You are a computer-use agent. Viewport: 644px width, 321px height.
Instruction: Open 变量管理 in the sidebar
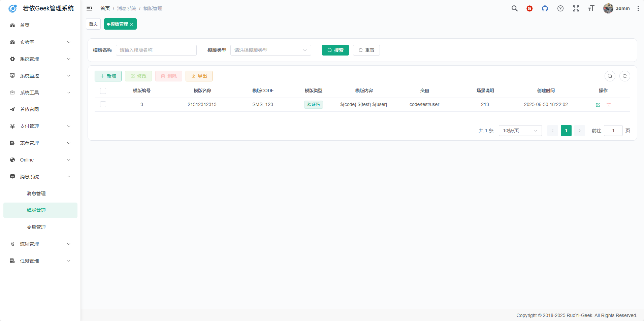(36, 227)
